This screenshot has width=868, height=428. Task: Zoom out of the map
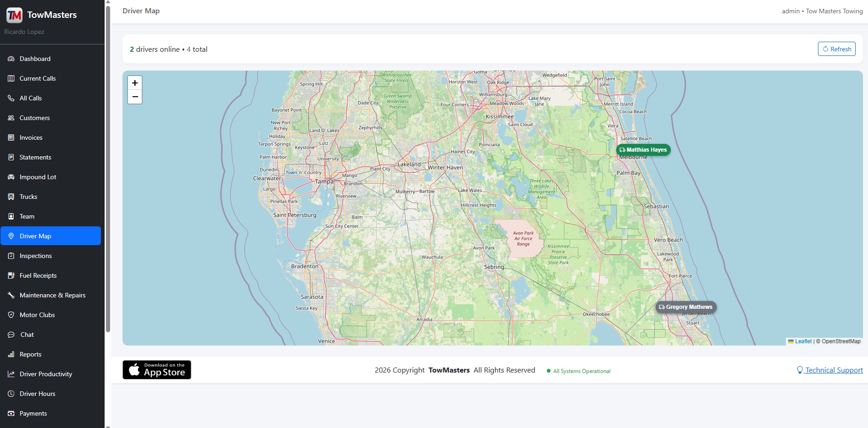pos(135,97)
